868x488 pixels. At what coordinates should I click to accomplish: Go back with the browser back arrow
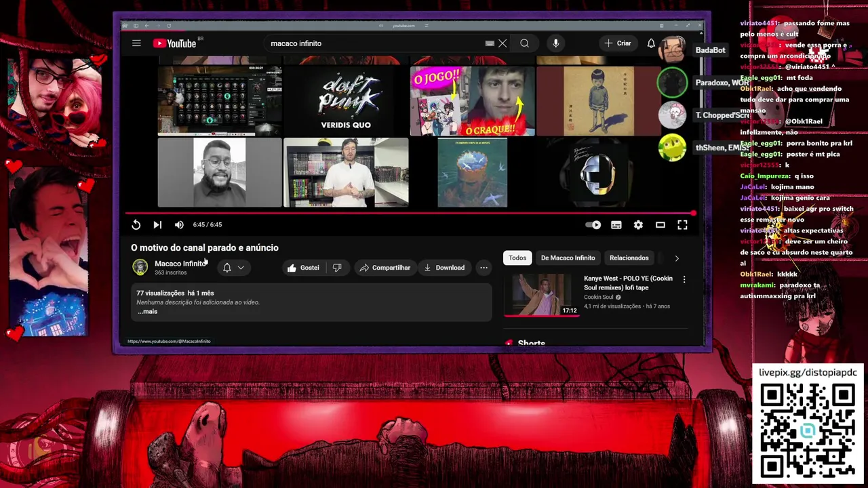tap(147, 26)
